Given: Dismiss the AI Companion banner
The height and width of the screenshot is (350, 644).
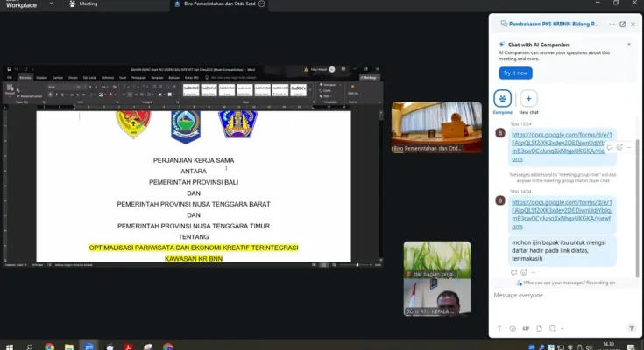Looking at the screenshot, I should click(x=628, y=44).
